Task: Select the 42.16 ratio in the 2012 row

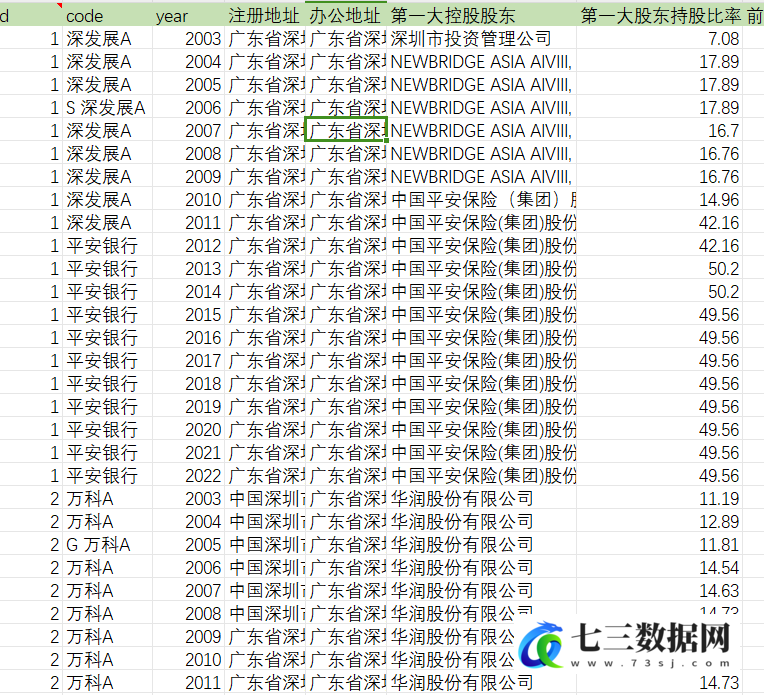Action: click(x=659, y=246)
